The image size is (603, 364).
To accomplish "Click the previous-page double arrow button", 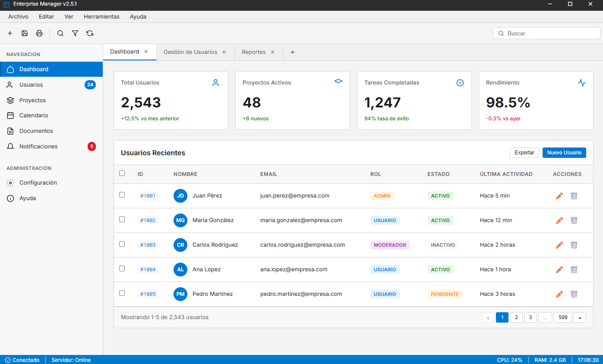I will point(488,317).
